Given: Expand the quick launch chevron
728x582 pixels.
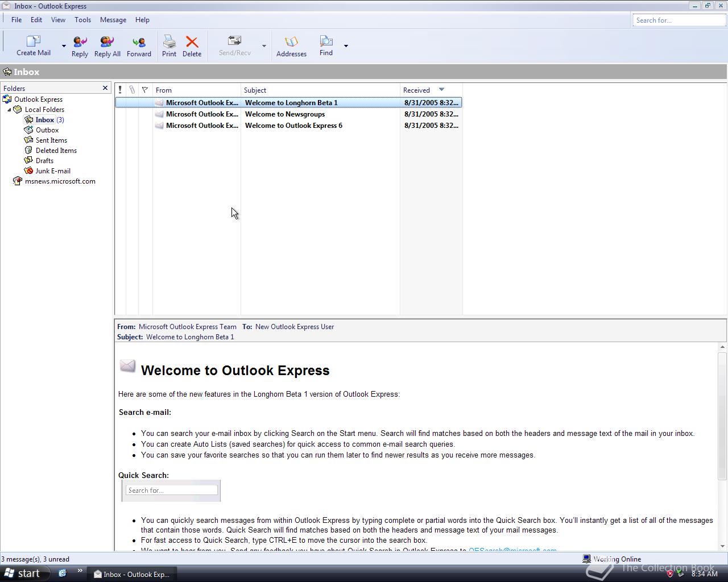Looking at the screenshot, I should pyautogui.click(x=80, y=571).
